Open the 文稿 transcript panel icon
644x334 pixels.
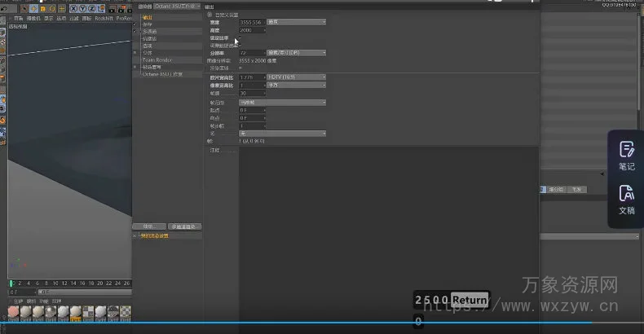pos(626,199)
